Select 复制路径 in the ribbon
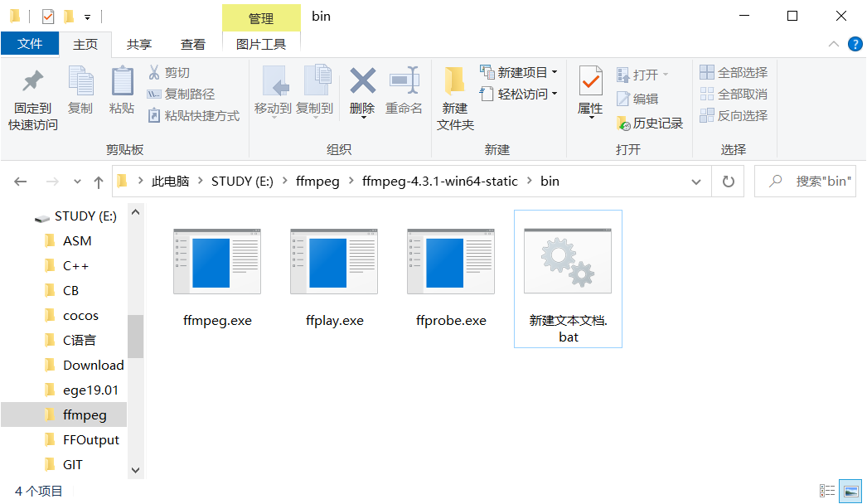Image resolution: width=867 pixels, height=504 pixels. coord(181,94)
